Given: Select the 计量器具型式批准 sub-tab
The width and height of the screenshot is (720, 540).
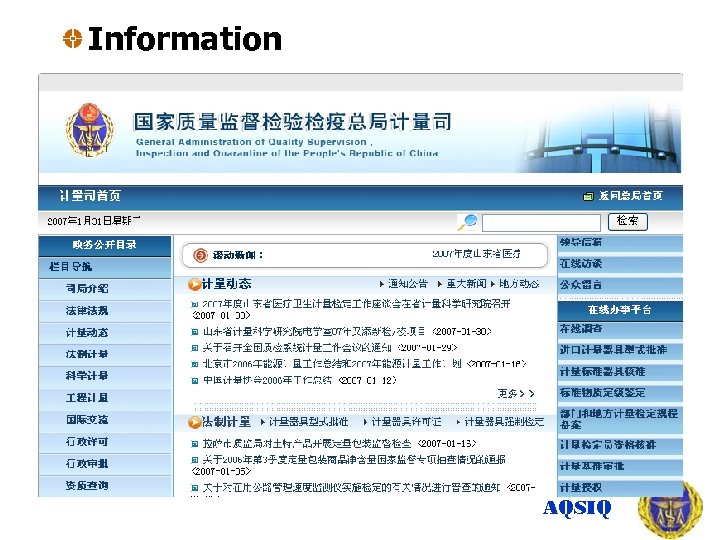Looking at the screenshot, I should point(309,422).
